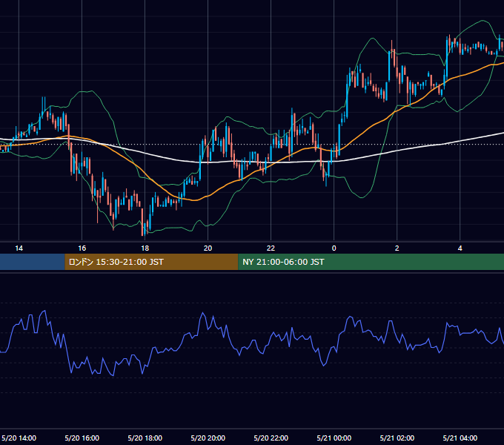
Task: Click the '22' hour axis label
Action: coord(271,248)
